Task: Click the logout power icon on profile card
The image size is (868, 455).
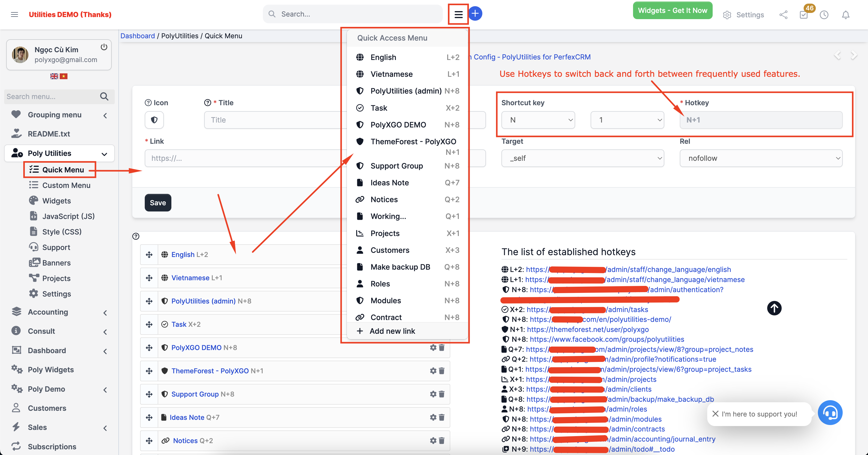Action: pos(104,47)
